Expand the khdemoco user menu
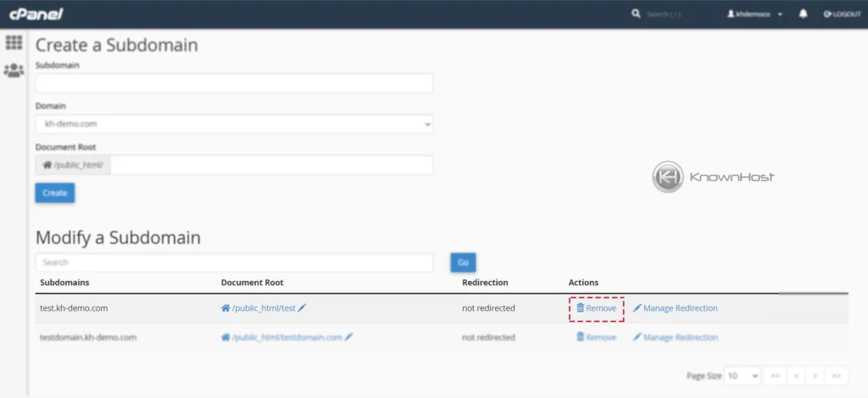The height and width of the screenshot is (398, 868). [x=754, y=14]
